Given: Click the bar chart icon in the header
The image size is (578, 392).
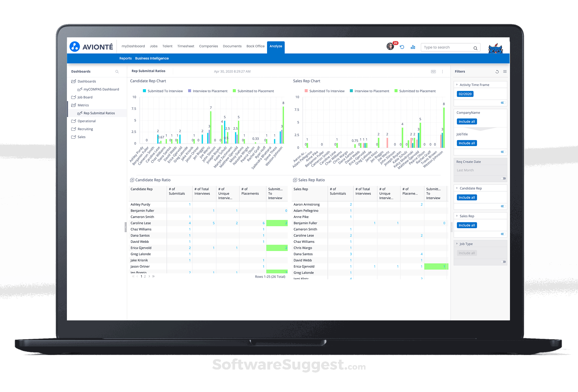Looking at the screenshot, I should point(413,47).
